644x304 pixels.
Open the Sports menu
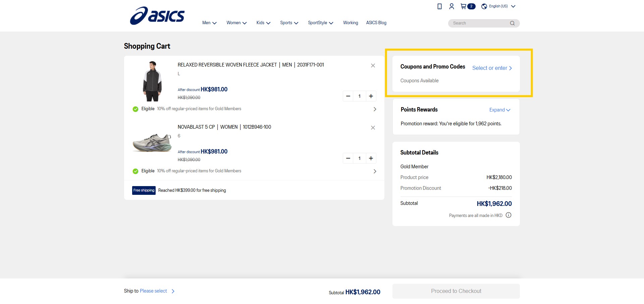click(289, 23)
